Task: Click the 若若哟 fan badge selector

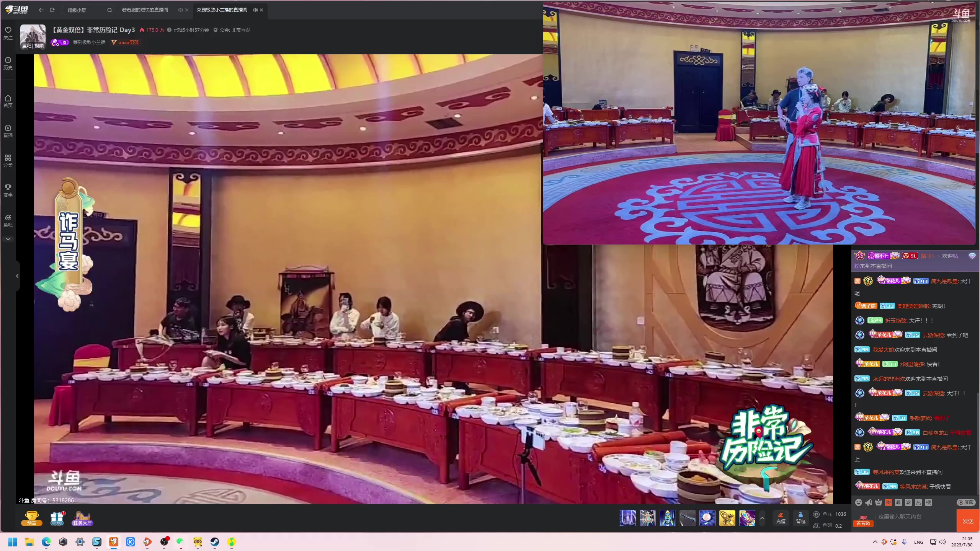Action: [x=863, y=521]
